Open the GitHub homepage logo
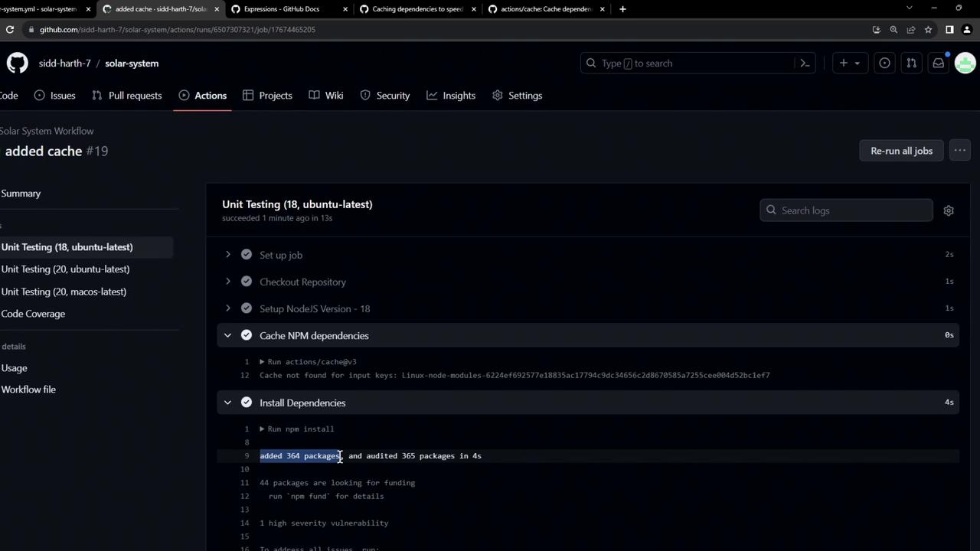 [18, 63]
